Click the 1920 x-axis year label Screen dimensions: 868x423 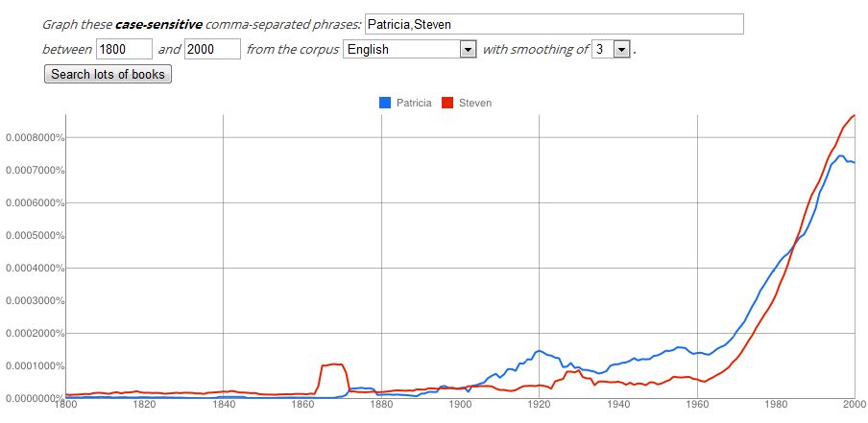540,404
